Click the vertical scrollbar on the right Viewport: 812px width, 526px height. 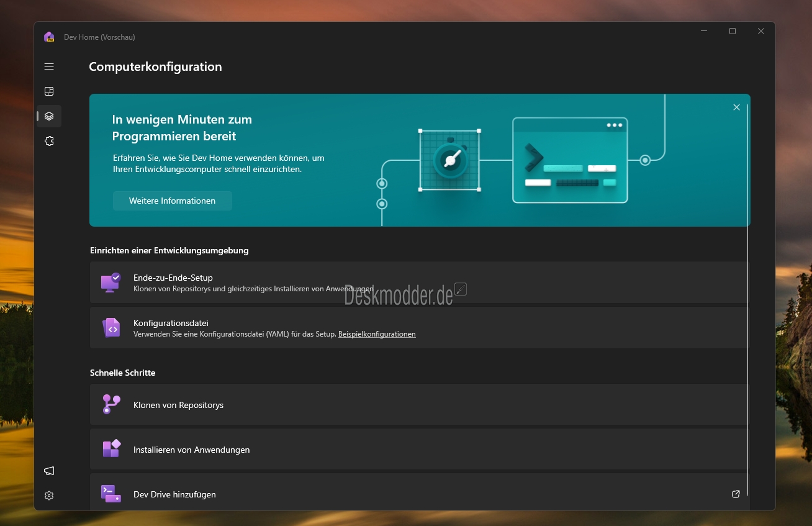click(x=747, y=298)
